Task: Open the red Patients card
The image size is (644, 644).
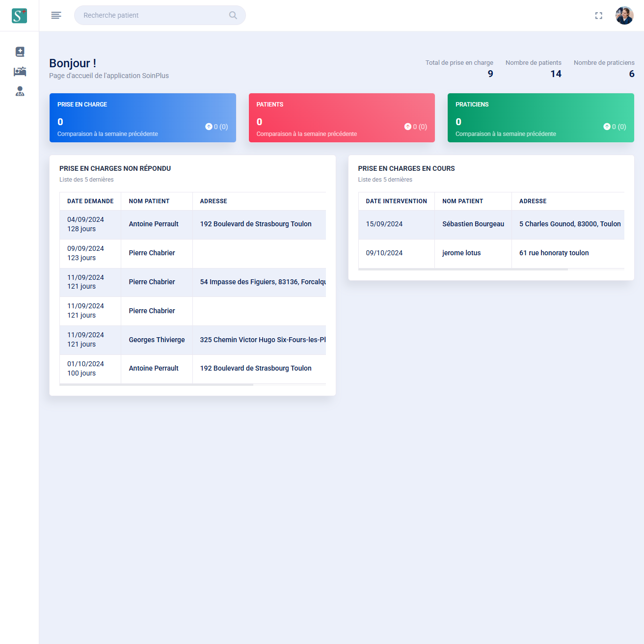Action: (342, 118)
